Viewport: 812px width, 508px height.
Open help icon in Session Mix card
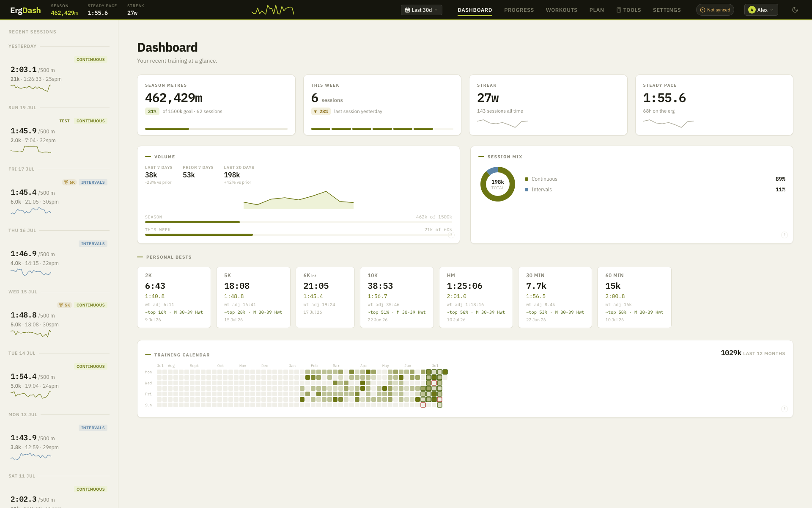click(785, 235)
